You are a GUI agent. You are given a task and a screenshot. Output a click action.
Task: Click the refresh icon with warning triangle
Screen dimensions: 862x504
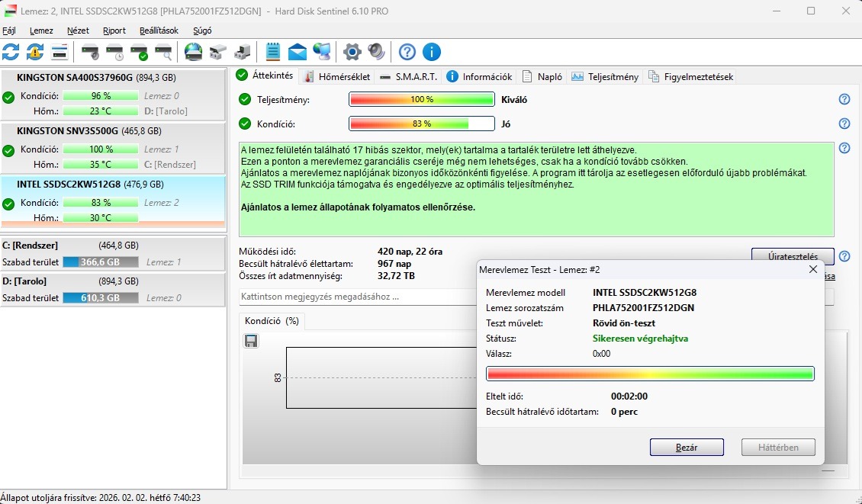(x=35, y=52)
